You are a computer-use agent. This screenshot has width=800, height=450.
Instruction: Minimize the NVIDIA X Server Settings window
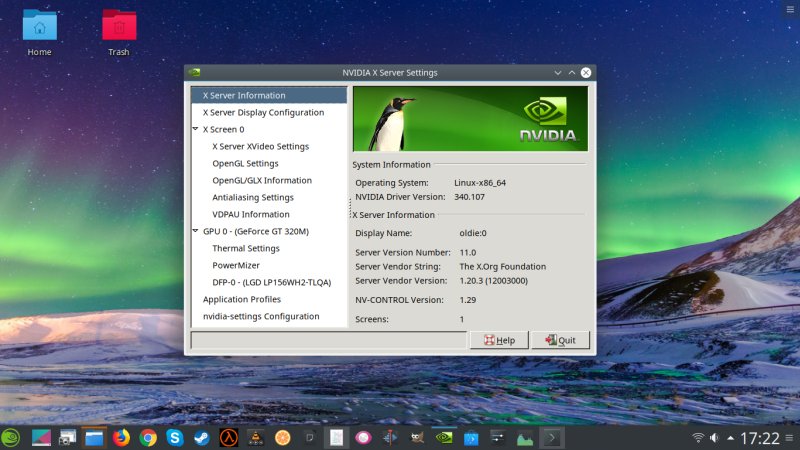coord(558,73)
